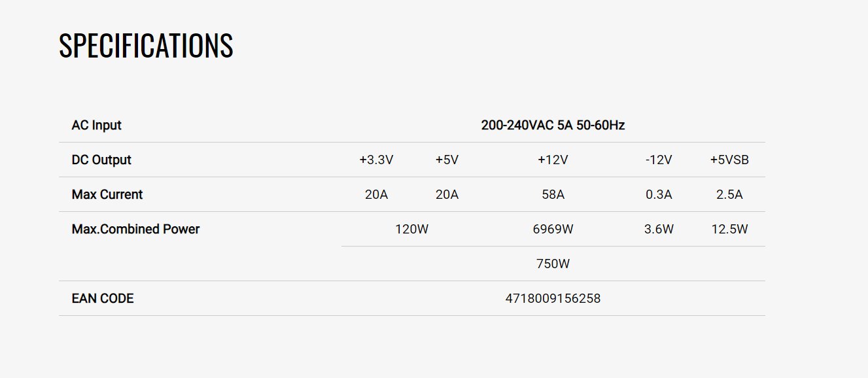Viewport: 868px width, 378px height.
Task: Select the EAN CODE row label
Action: coord(103,298)
